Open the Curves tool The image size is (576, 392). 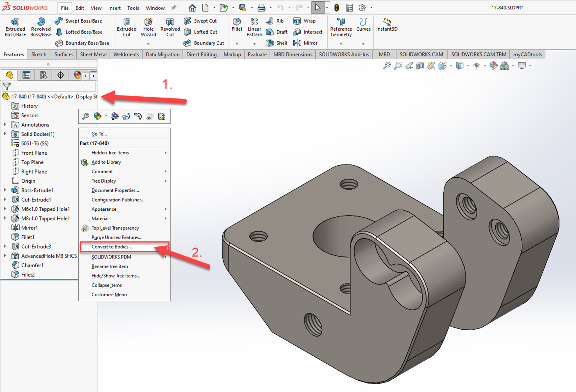(x=363, y=25)
